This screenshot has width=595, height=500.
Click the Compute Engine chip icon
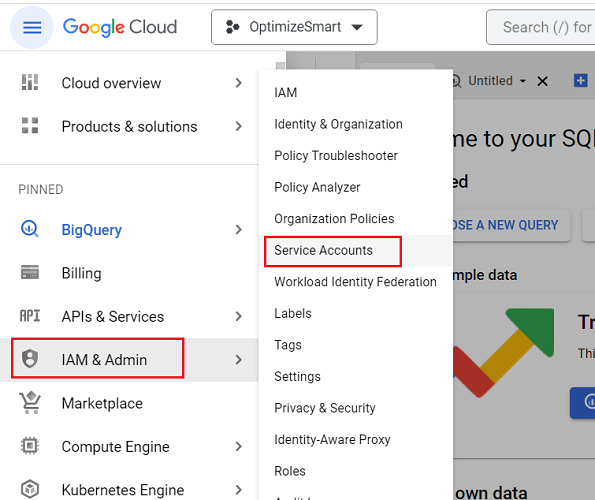(30, 446)
